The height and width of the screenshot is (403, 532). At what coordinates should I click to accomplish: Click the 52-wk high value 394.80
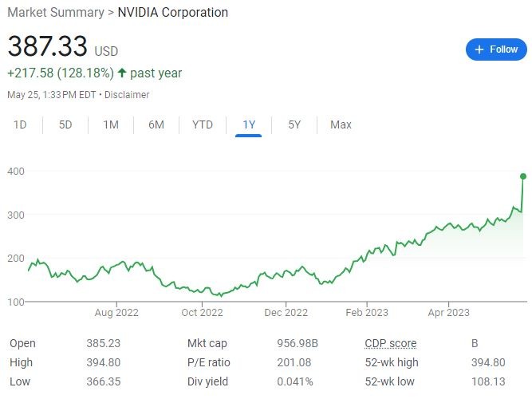[x=488, y=362]
